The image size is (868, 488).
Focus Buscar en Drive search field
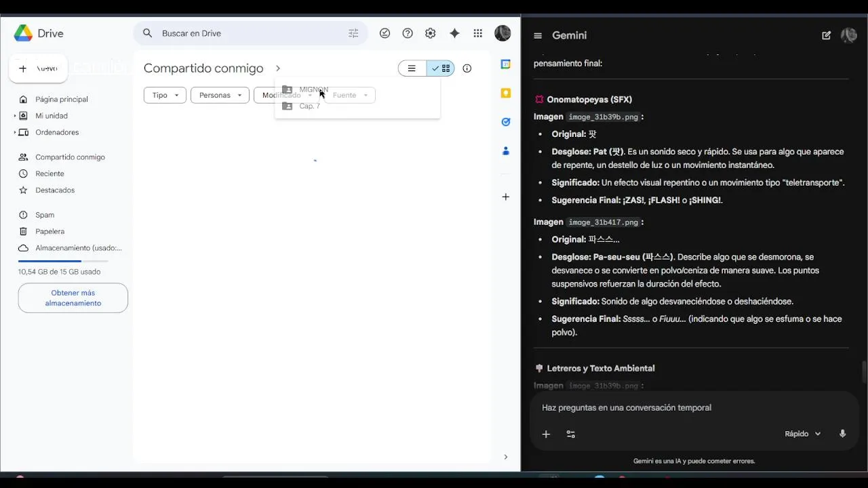[x=251, y=33]
